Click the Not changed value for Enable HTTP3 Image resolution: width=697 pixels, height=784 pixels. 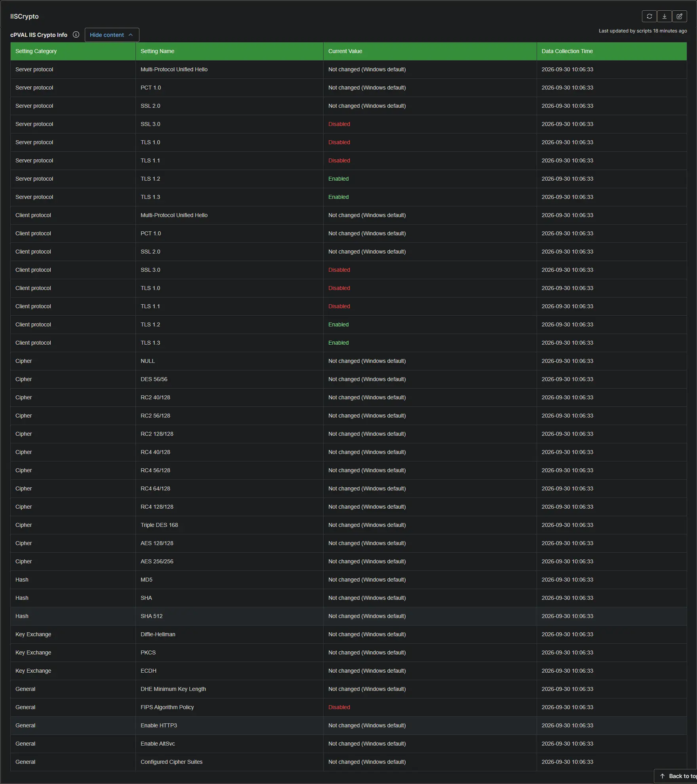tap(367, 725)
